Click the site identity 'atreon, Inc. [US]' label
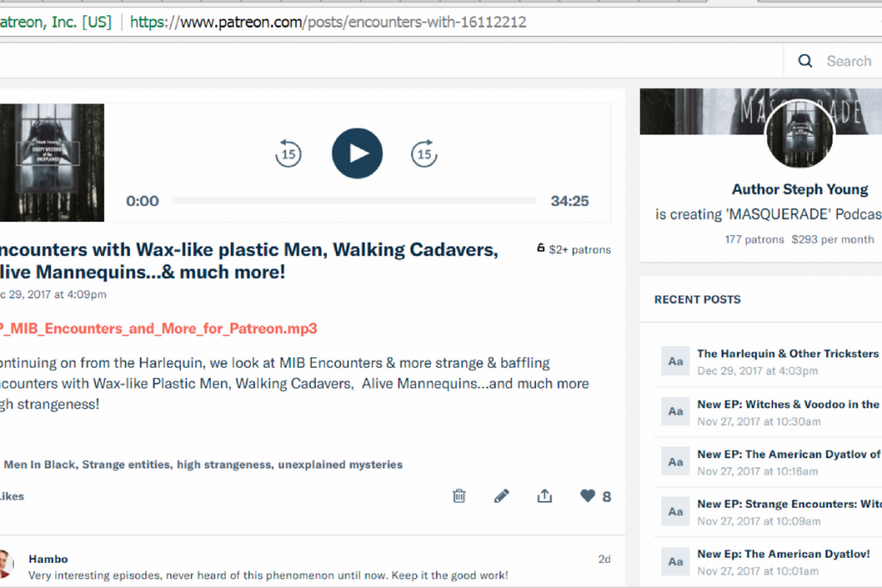Viewport: 882px width, 588px height. [x=56, y=22]
